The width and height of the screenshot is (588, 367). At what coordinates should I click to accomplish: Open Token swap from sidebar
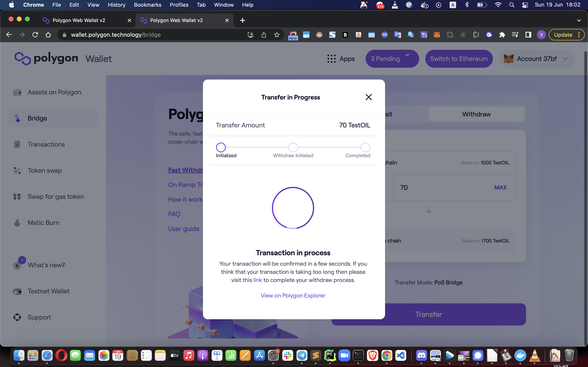(45, 170)
